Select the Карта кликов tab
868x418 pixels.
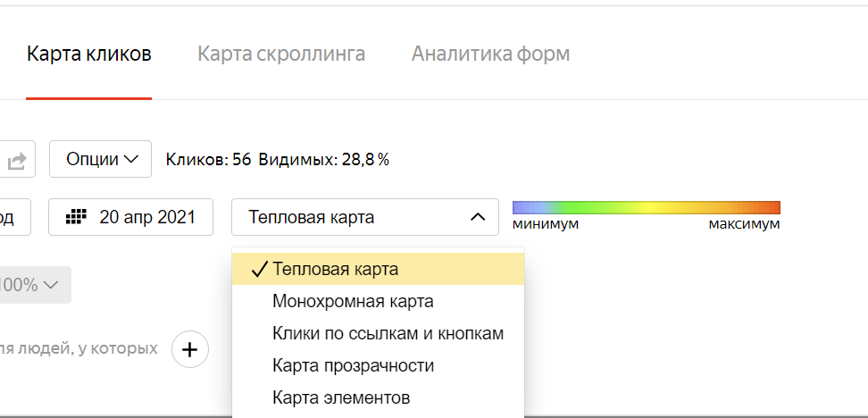(x=88, y=54)
